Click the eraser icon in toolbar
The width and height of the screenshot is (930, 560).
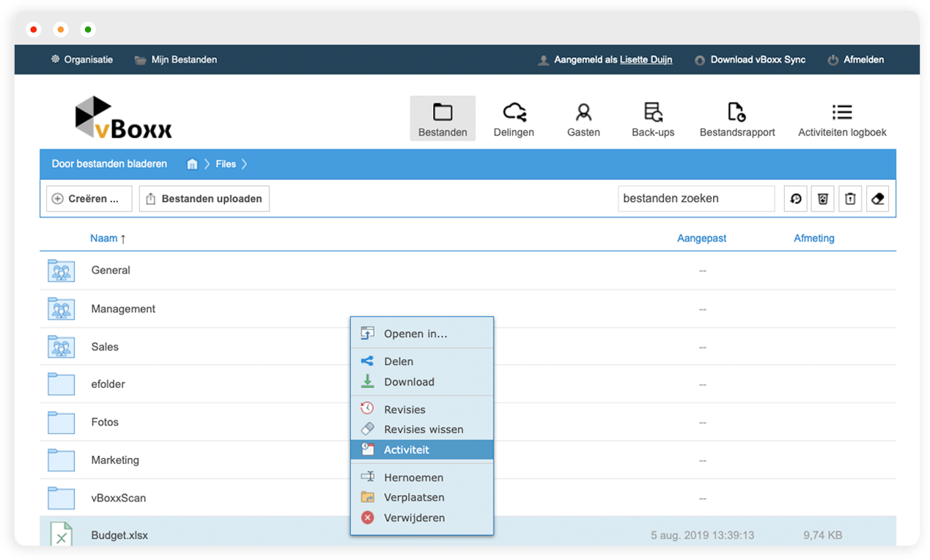click(x=877, y=199)
